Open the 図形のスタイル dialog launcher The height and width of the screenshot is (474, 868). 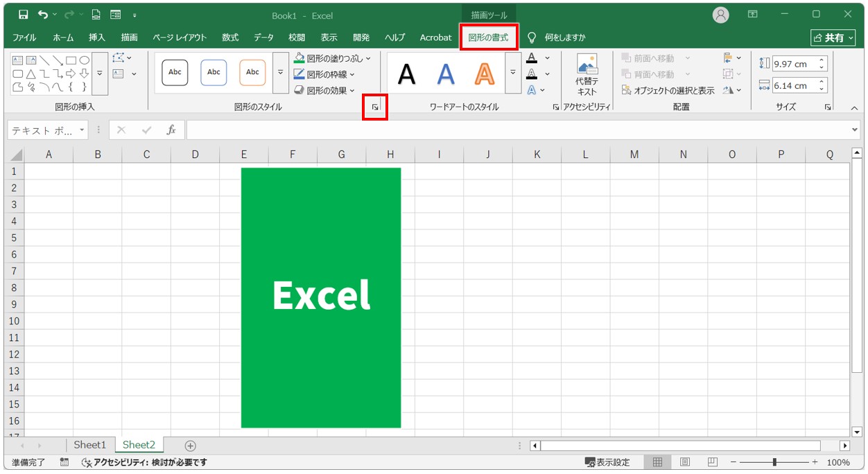point(375,107)
